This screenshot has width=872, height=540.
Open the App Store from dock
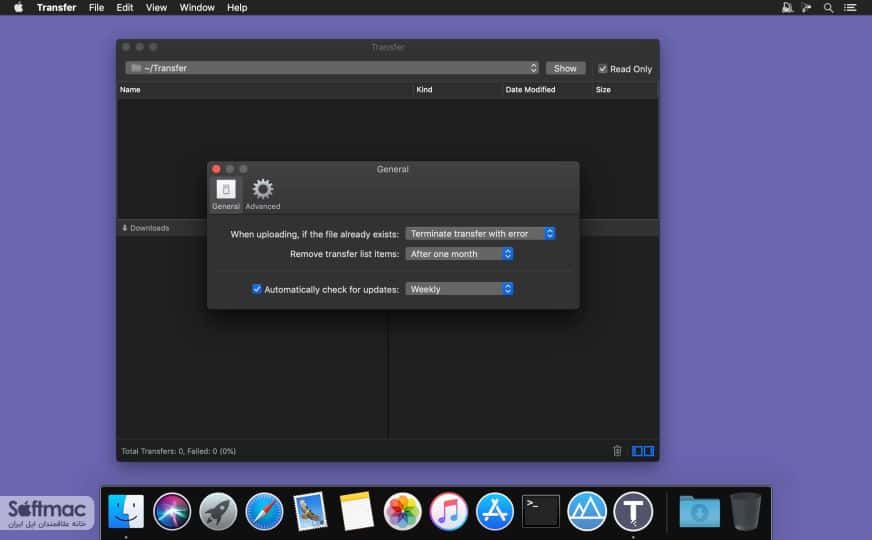(x=495, y=511)
